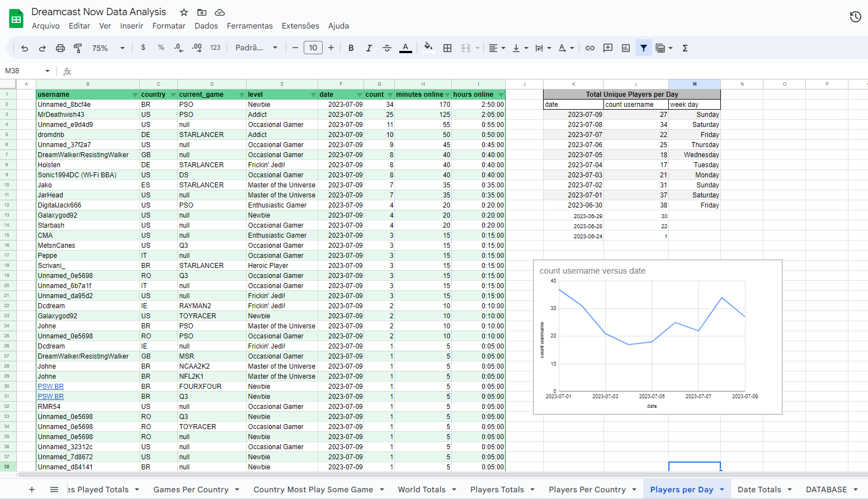Image resolution: width=868 pixels, height=499 pixels.
Task: Open font family dropdown
Action: point(256,48)
